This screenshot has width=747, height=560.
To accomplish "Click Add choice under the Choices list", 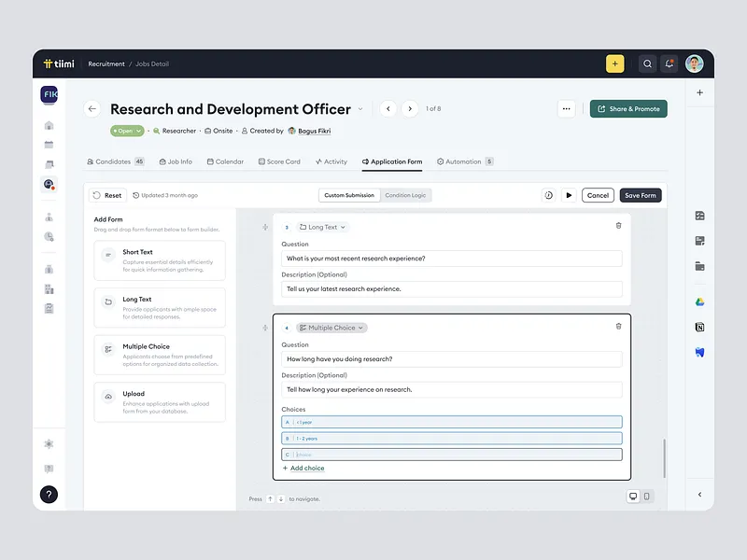I will coord(305,468).
